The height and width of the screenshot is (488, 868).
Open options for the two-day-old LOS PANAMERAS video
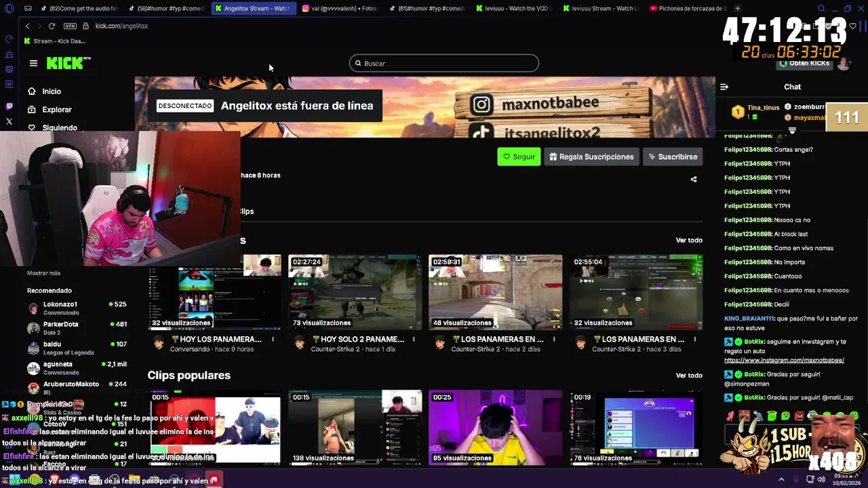pos(554,339)
